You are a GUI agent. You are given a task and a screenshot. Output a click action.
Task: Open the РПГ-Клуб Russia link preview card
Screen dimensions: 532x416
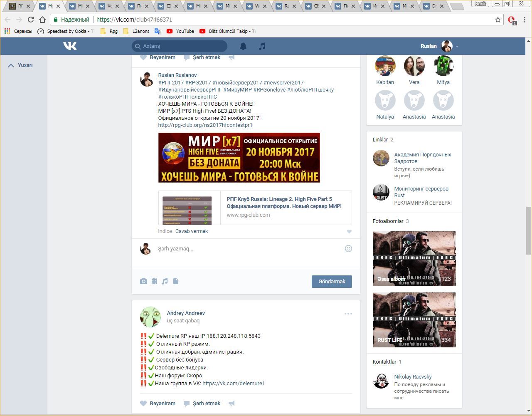click(x=255, y=208)
